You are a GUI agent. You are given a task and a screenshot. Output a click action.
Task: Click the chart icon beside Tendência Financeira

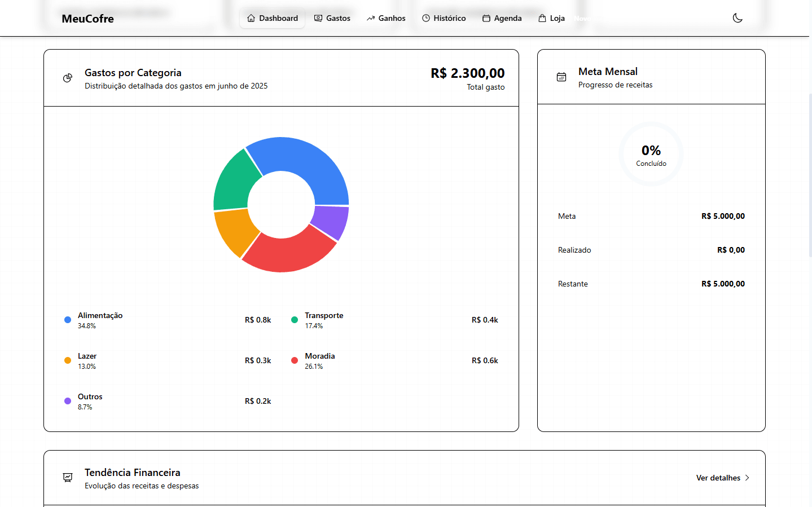coord(68,478)
